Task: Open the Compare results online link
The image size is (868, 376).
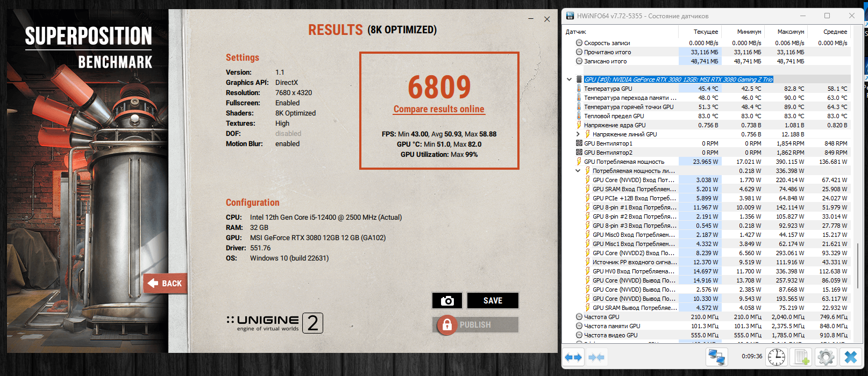Action: coord(439,109)
